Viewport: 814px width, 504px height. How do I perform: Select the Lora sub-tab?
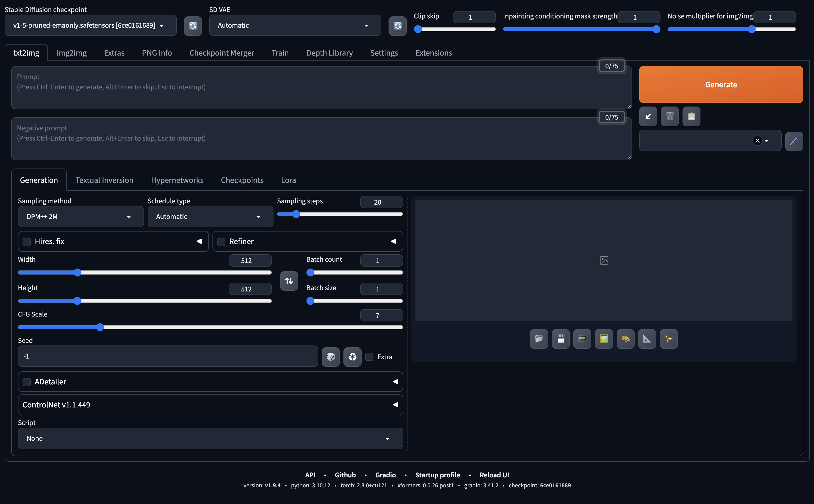288,180
